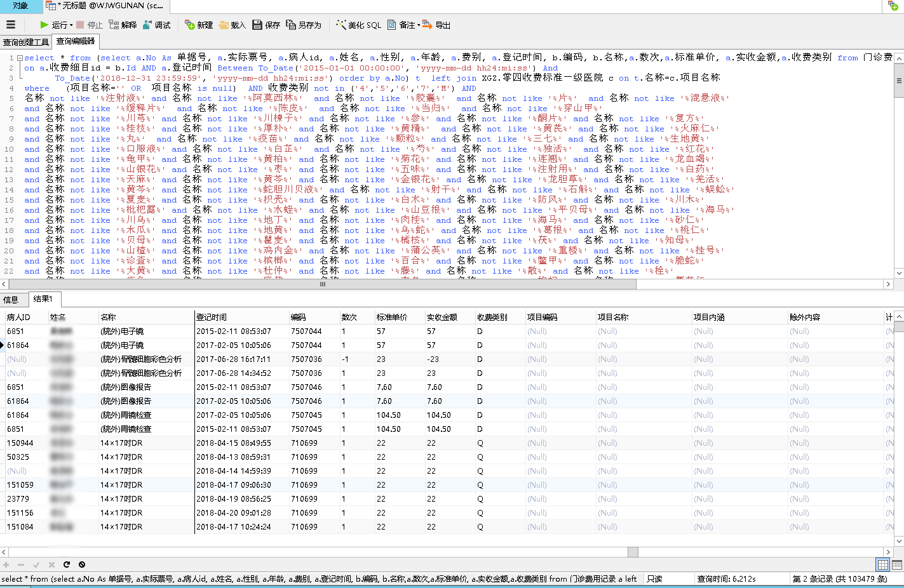Run the query with 运行 button
Screen dimensions: 904x588
pyautogui.click(x=53, y=25)
